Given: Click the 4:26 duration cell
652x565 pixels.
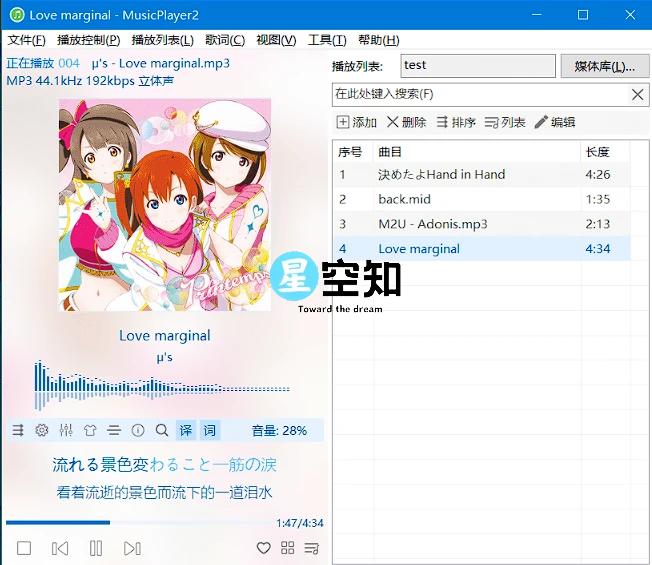Looking at the screenshot, I should click(x=598, y=174).
